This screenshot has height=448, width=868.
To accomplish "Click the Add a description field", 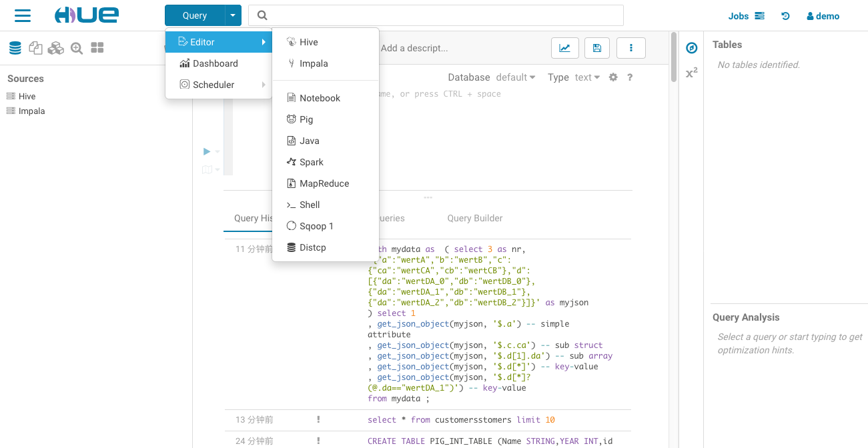I will tap(414, 48).
